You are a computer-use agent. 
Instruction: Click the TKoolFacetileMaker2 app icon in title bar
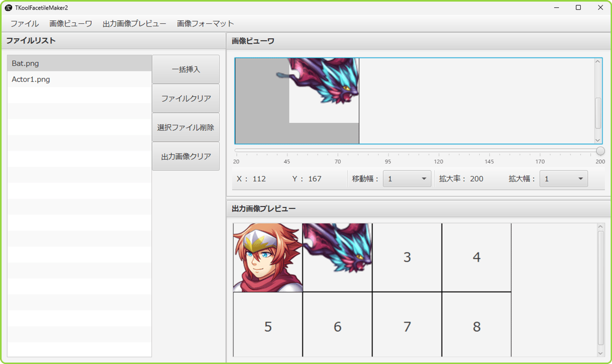(8, 8)
